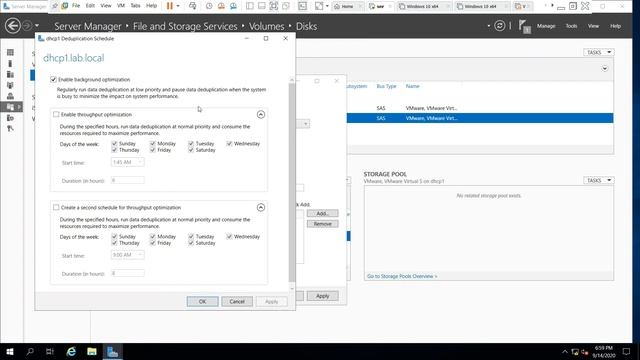Toggle Friday in the first schedule
This screenshot has width=640, height=360.
(x=153, y=150)
